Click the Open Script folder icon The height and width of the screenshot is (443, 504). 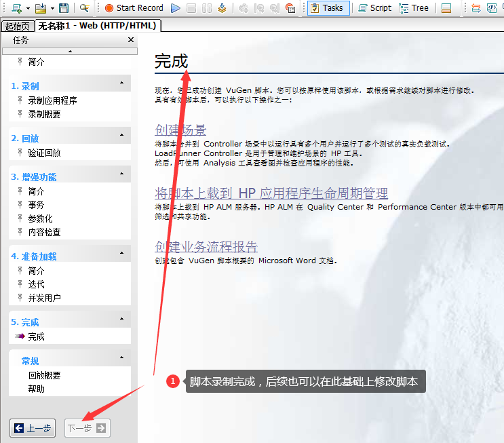coord(41,8)
